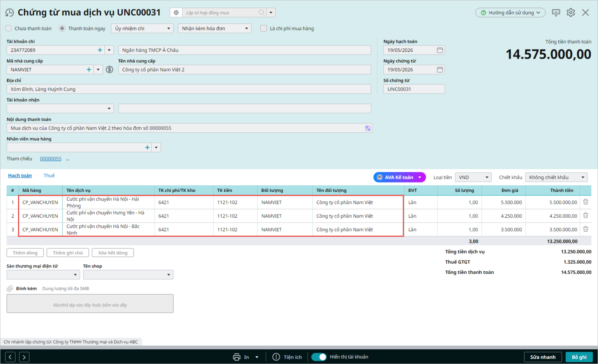Open calendar for Ngày hạch toán
Screen dimensions: 598x364
[x=440, y=50]
